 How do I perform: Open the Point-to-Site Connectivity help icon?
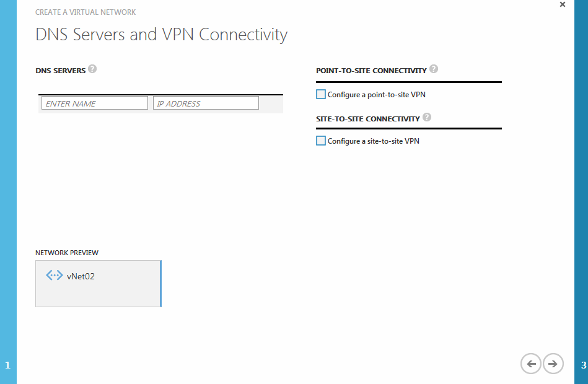click(434, 69)
